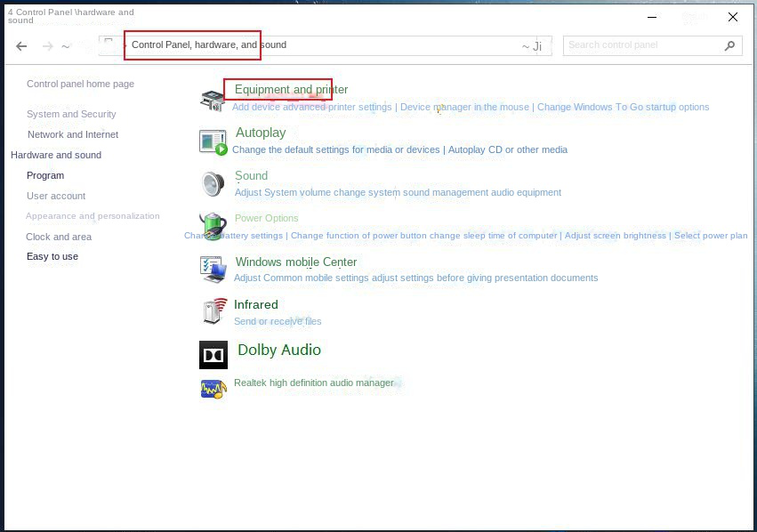Image resolution: width=757 pixels, height=532 pixels.
Task: Select the Autoplay icon
Action: tap(213, 141)
